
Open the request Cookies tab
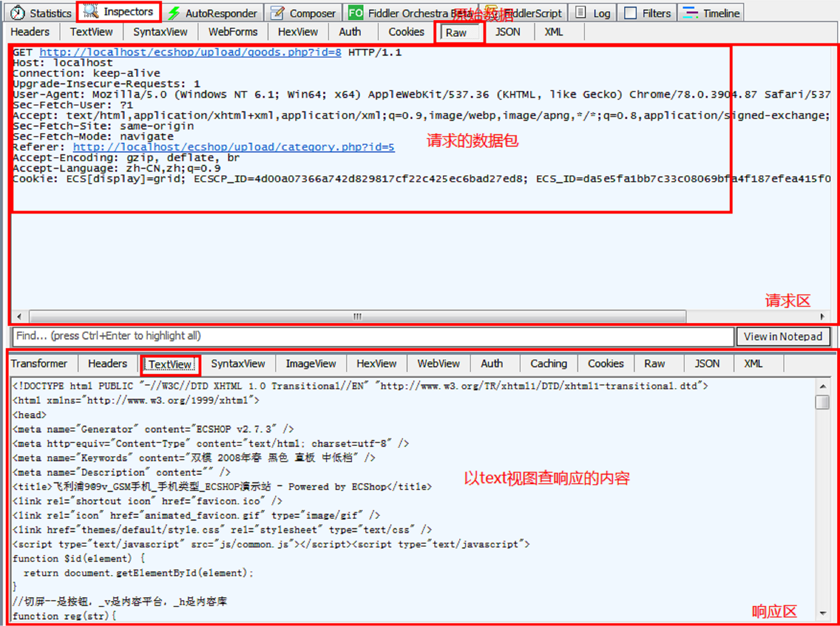pyautogui.click(x=406, y=32)
